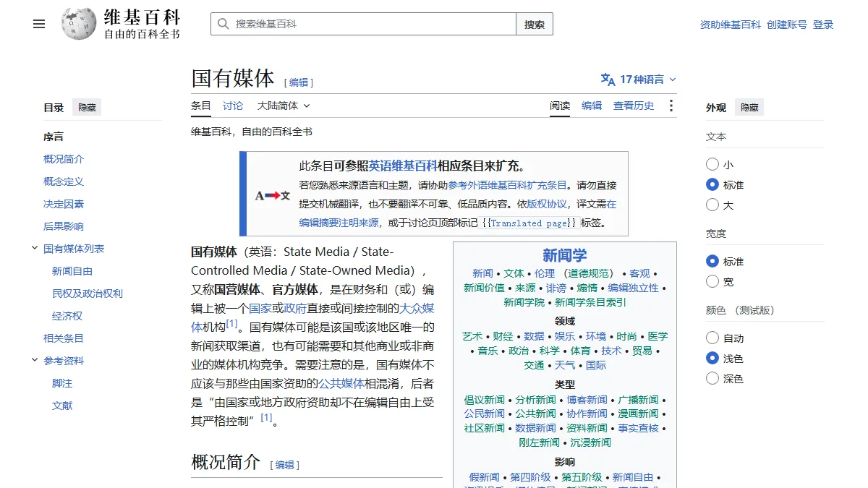Select small text size 小

click(712, 164)
